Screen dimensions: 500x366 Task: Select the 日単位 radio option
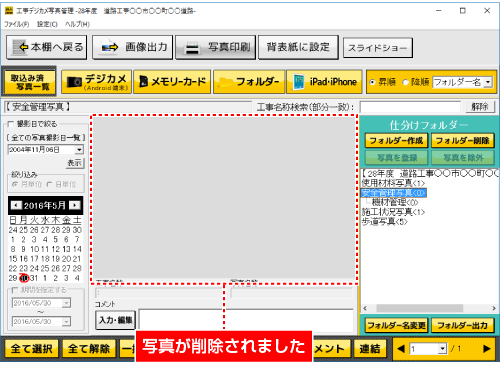pos(49,184)
